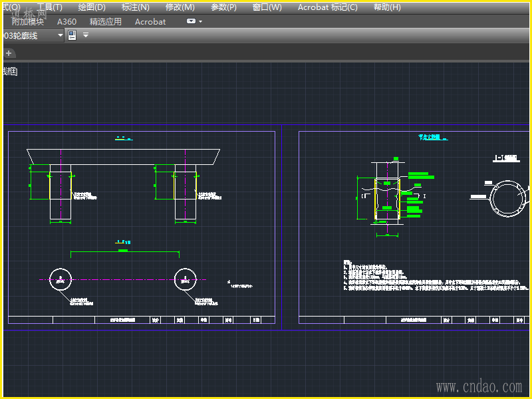Switch to the Acrobat ribbon tab
The height and width of the screenshot is (399, 532).
click(150, 21)
